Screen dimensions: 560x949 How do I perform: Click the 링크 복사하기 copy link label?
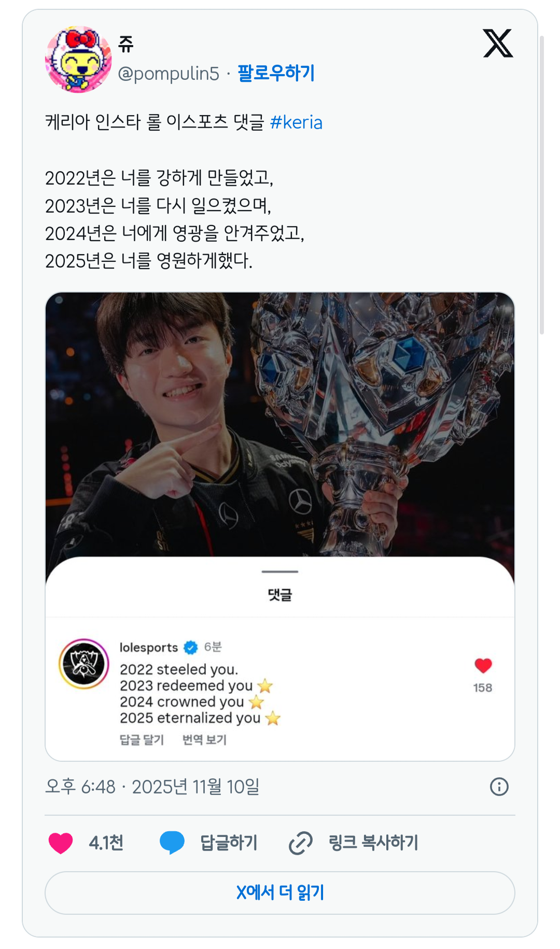[x=373, y=843]
